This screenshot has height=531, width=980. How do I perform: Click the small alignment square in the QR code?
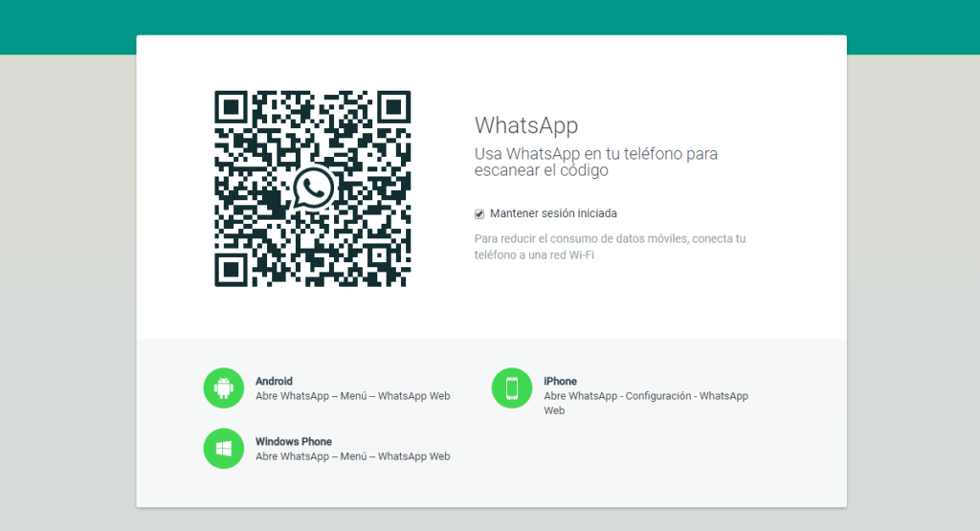click(x=377, y=254)
